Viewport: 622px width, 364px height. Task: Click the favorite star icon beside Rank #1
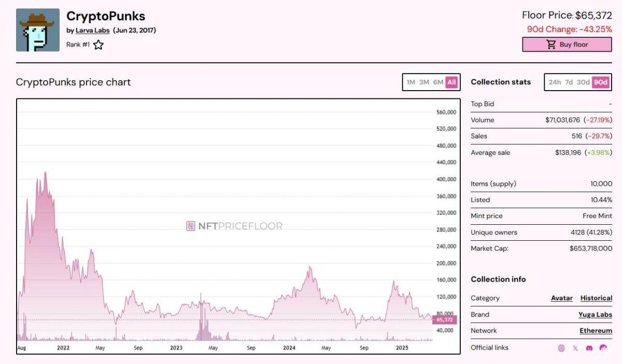pyautogui.click(x=98, y=45)
